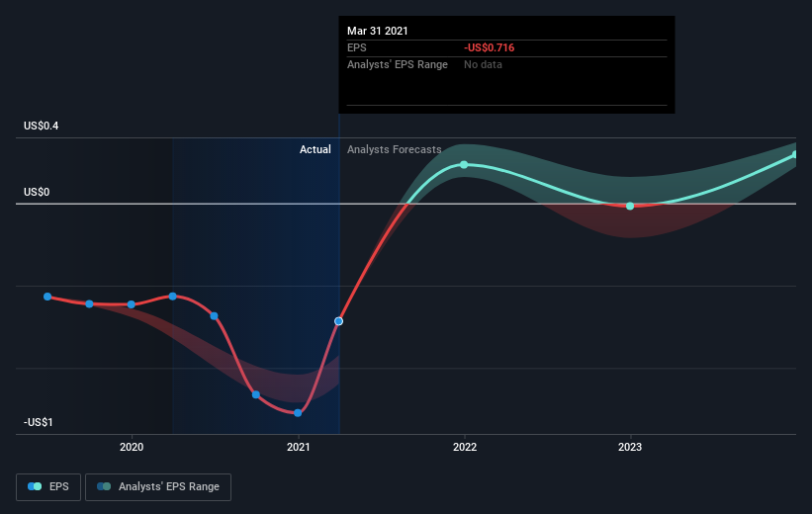Screen dimensions: 812x514
Task: Click the Analysts' EPS Range legend icon
Action: tap(104, 486)
